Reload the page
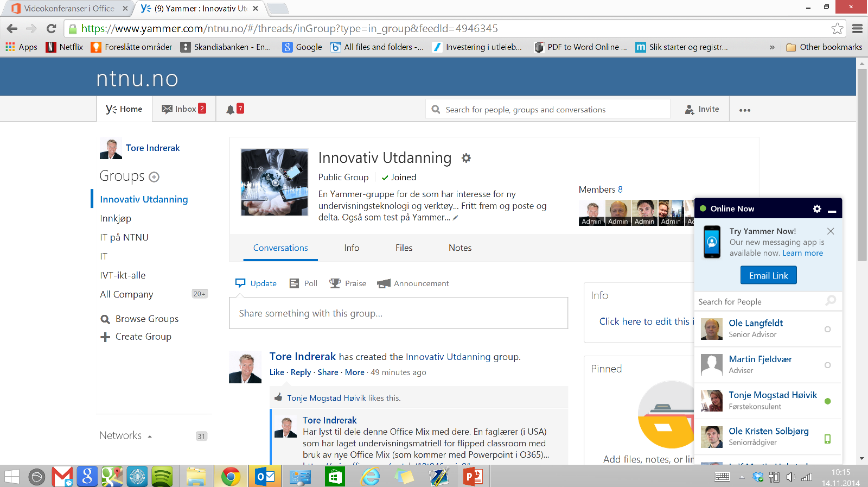The width and height of the screenshot is (868, 487). tap(51, 28)
